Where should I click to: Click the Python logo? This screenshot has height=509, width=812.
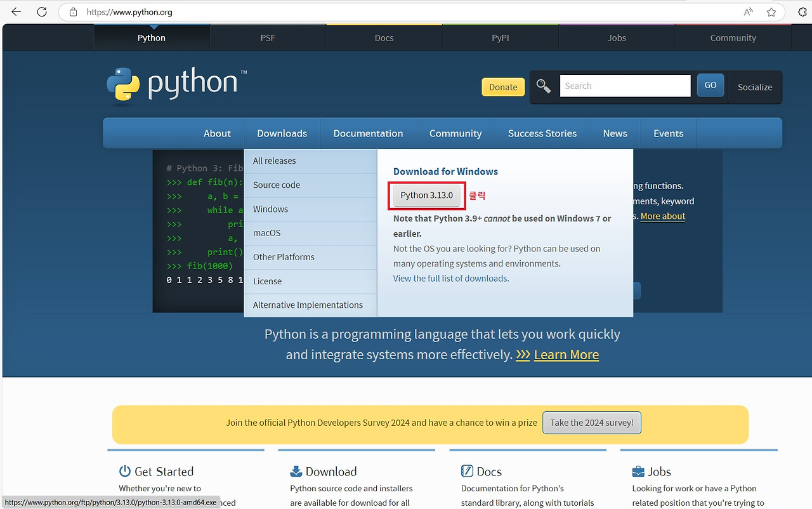(176, 85)
